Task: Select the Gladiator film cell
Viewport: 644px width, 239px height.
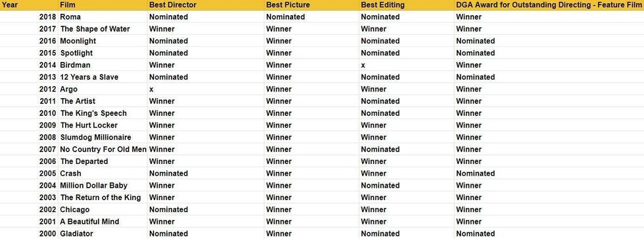Action: (103, 234)
